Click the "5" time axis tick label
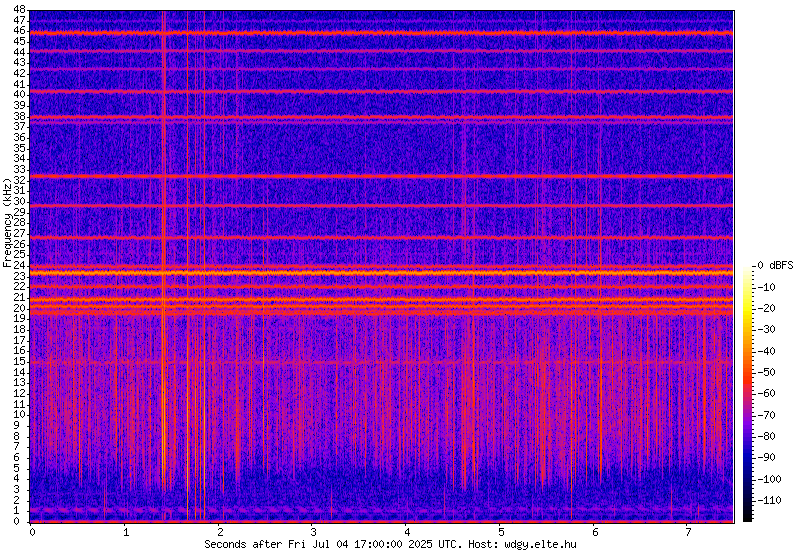Viewport: 800px width, 552px height. (x=501, y=533)
